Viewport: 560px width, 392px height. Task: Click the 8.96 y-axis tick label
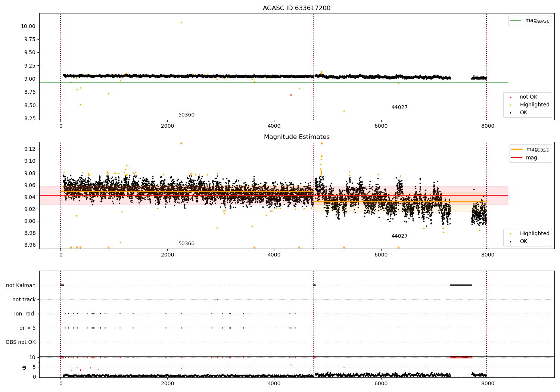29,245
